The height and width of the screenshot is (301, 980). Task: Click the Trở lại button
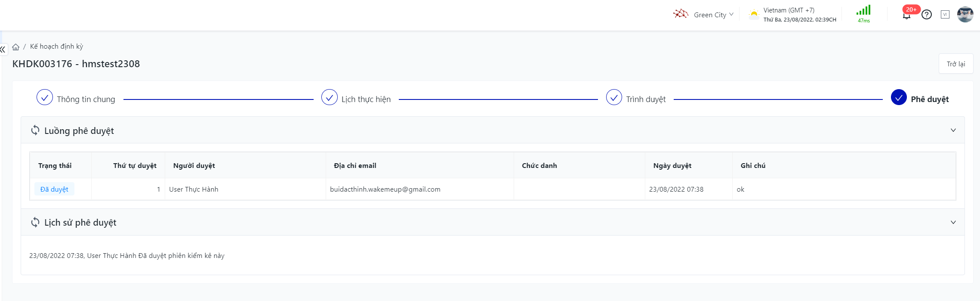point(955,64)
